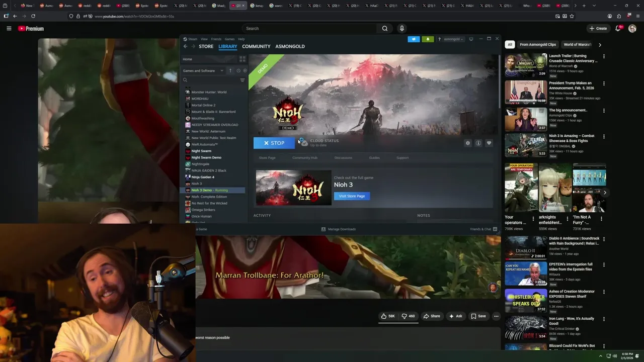Open Nioh 3 Demo settings gear

coord(468,143)
